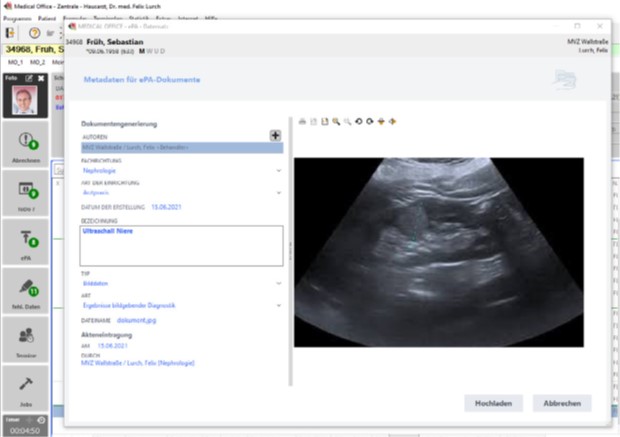
Task: Click the patient photo thumbnail
Action: [25, 100]
